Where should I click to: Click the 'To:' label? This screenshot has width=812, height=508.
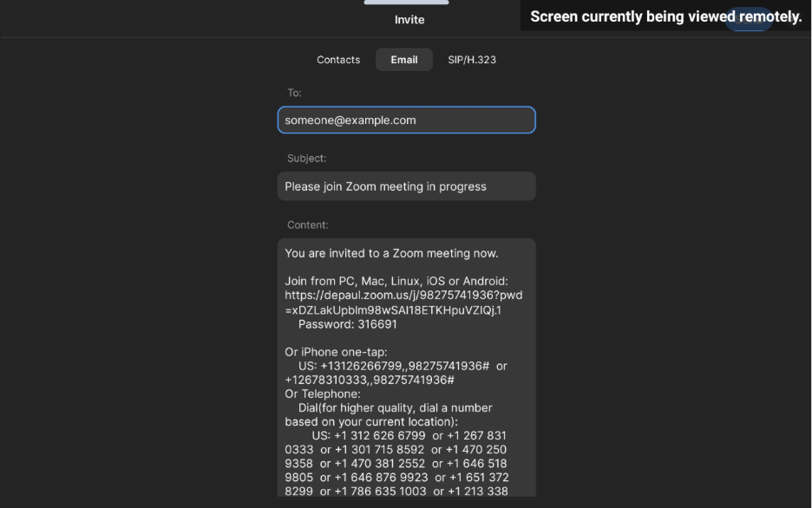pos(294,93)
